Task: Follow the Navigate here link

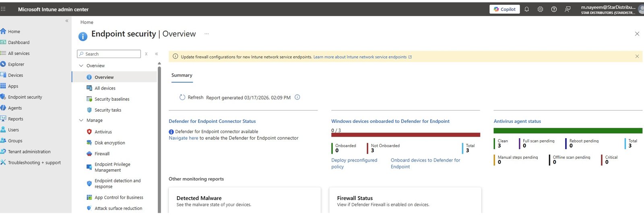Action: click(x=184, y=138)
